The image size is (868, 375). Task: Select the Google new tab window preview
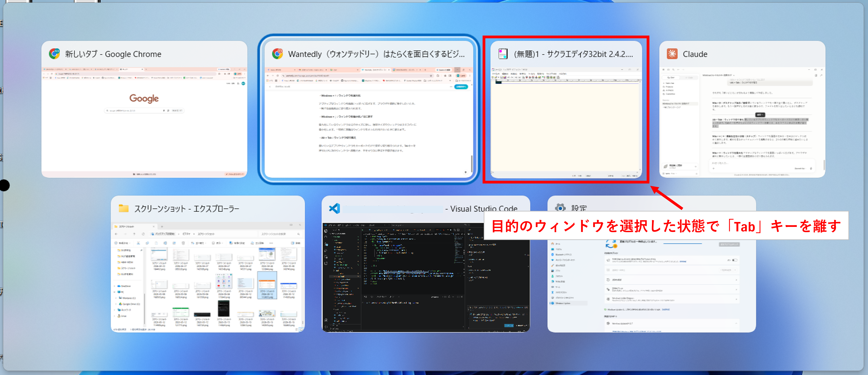point(144,122)
